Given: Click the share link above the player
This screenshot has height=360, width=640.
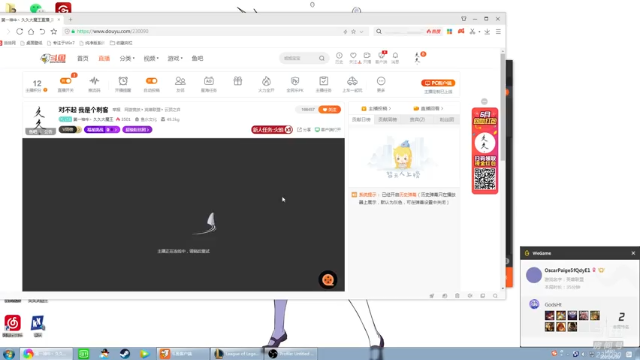Looking at the screenshot, I should coord(304,129).
